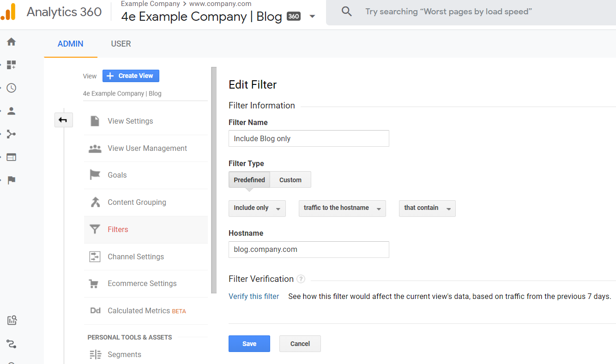
Task: Open Realtime clock icon in sidebar
Action: (x=12, y=88)
